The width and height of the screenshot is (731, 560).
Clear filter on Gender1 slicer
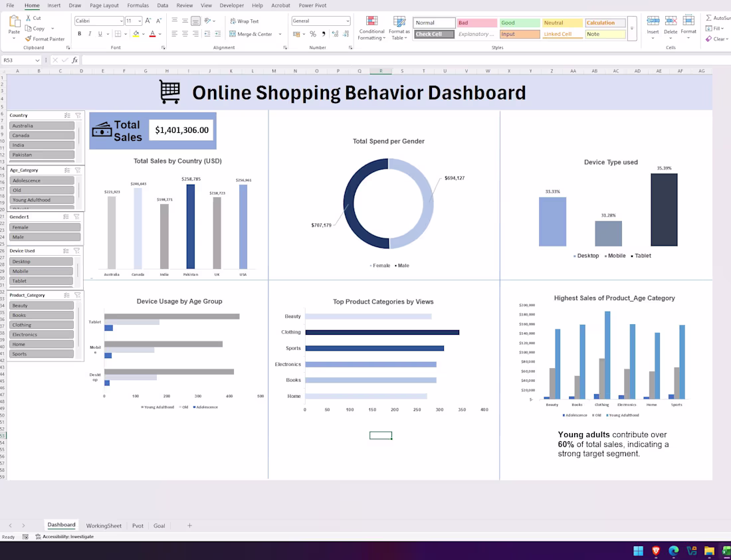[x=76, y=217]
